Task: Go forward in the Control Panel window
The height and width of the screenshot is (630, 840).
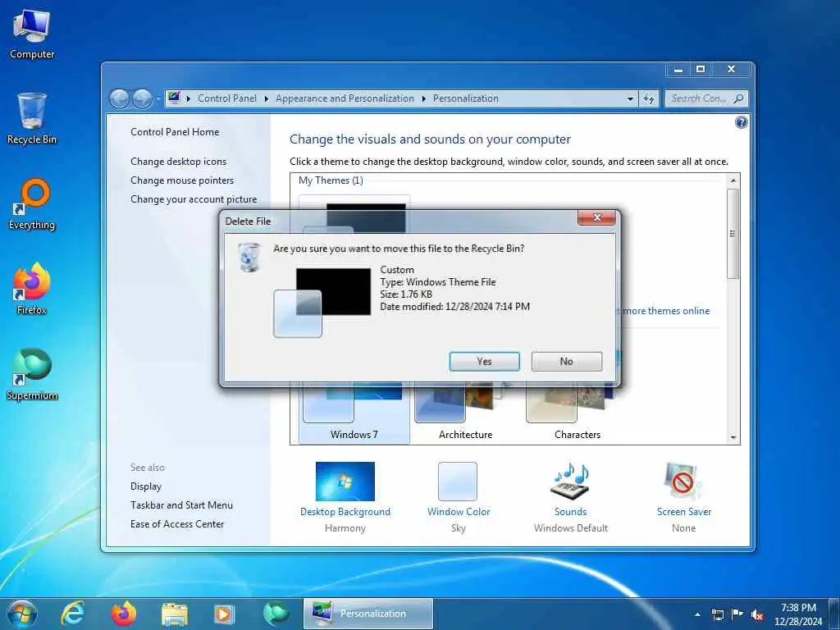Action: (x=142, y=98)
